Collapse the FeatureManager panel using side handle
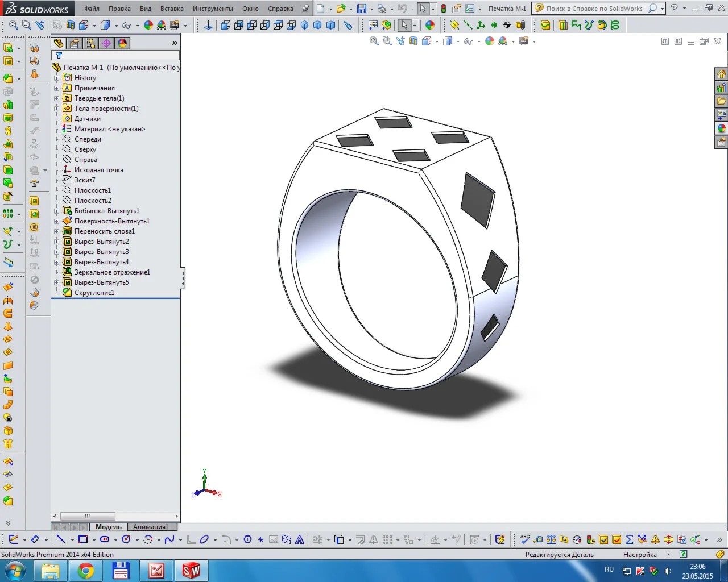This screenshot has height=582, width=728. pyautogui.click(x=183, y=278)
